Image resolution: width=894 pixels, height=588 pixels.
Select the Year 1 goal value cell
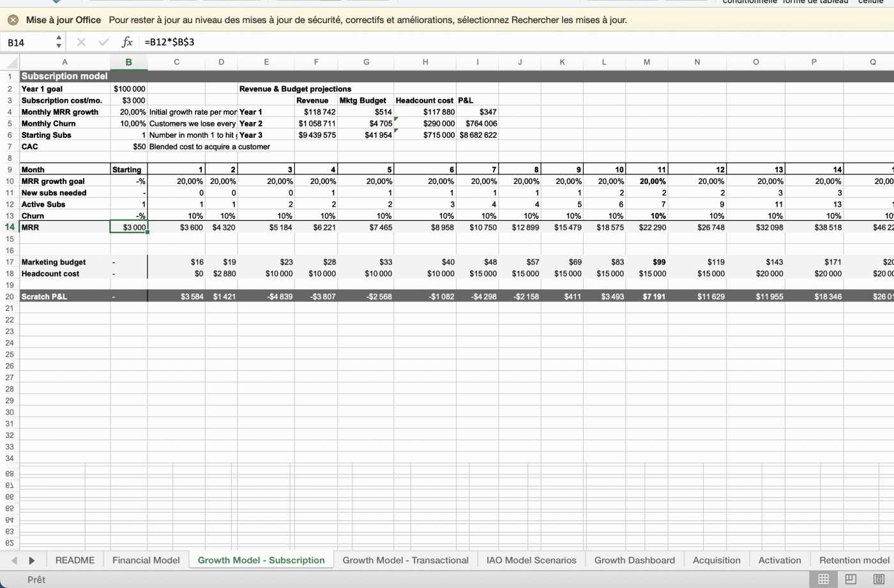tap(129, 89)
